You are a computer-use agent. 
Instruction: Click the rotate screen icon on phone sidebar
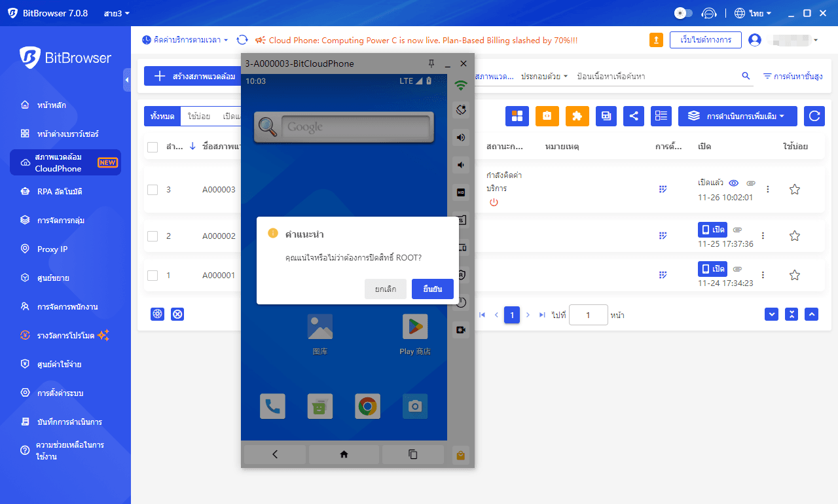tap(461, 110)
